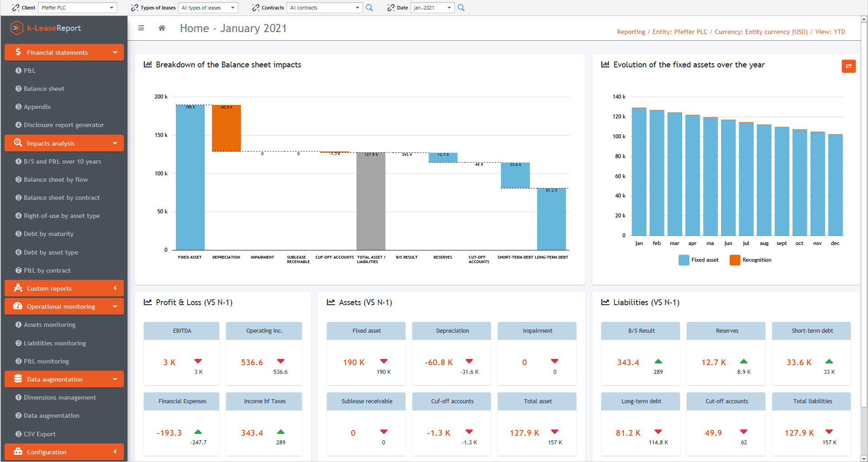
Task: Click the search icon next to Date filter
Action: [461, 8]
